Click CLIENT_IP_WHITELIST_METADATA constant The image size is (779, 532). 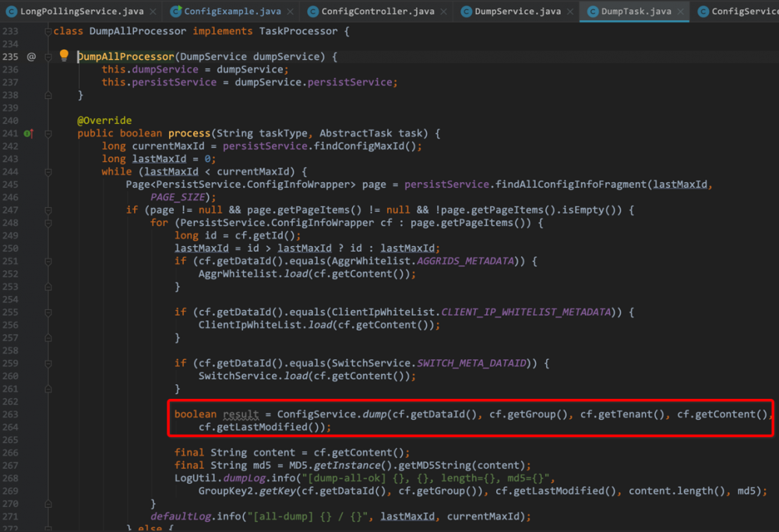click(526, 312)
